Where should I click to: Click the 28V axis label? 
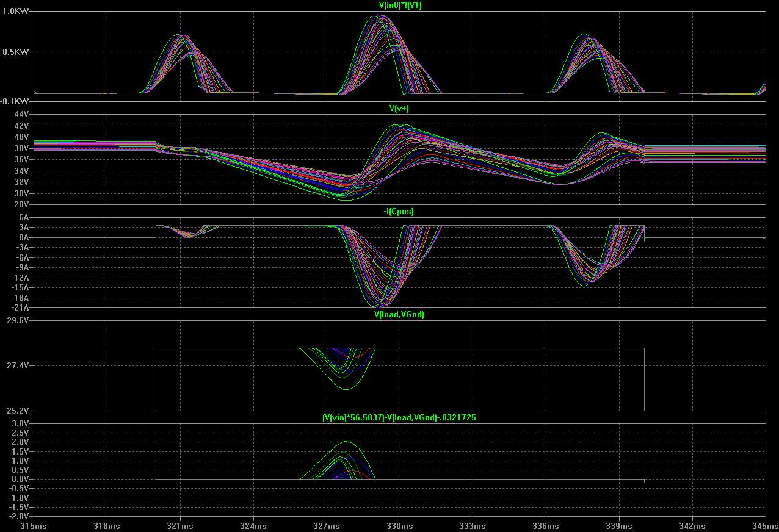[x=21, y=205]
